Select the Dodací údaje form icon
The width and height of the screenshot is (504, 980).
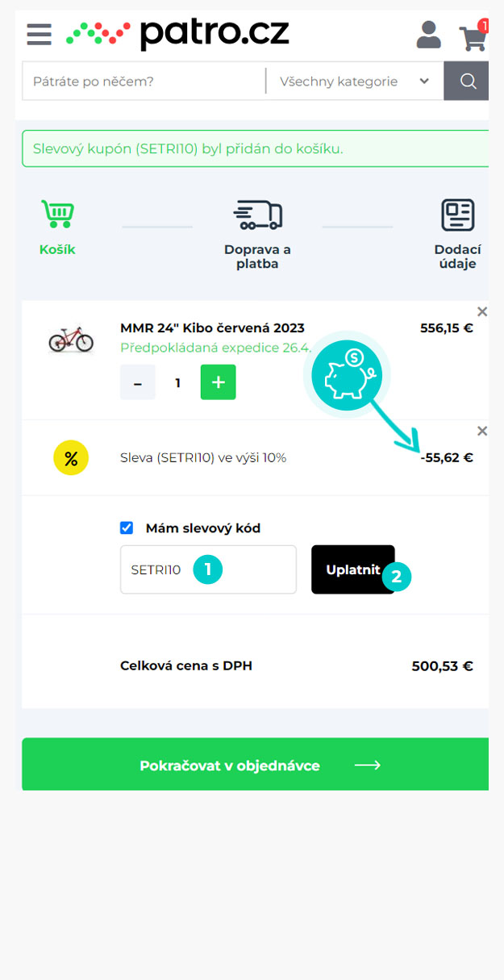[457, 215]
